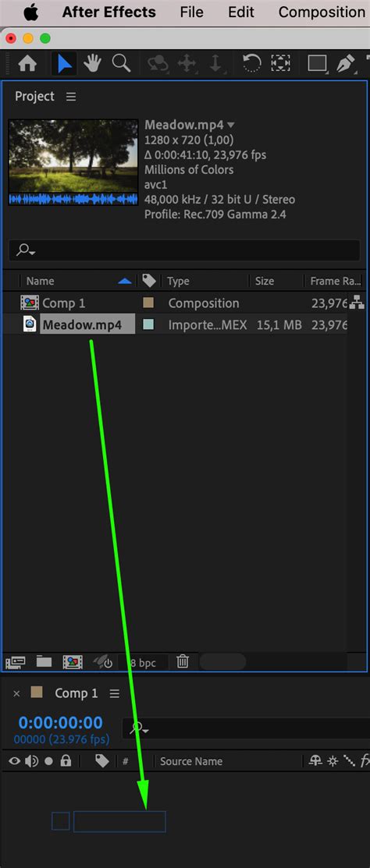
Task: Select the Pen tool
Action: click(x=346, y=64)
